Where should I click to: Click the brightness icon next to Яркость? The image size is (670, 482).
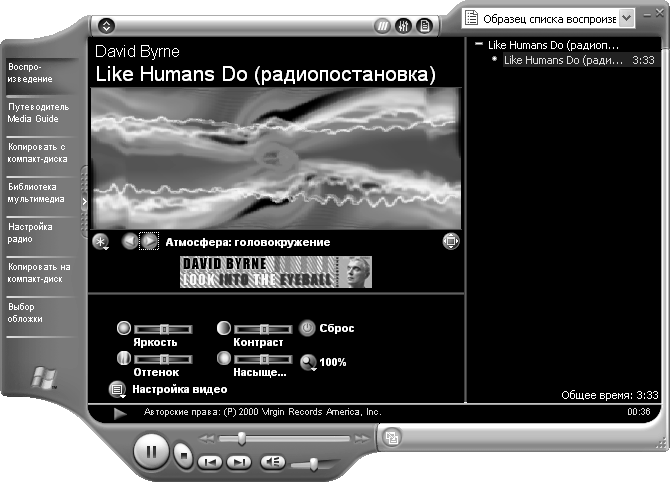point(124,328)
